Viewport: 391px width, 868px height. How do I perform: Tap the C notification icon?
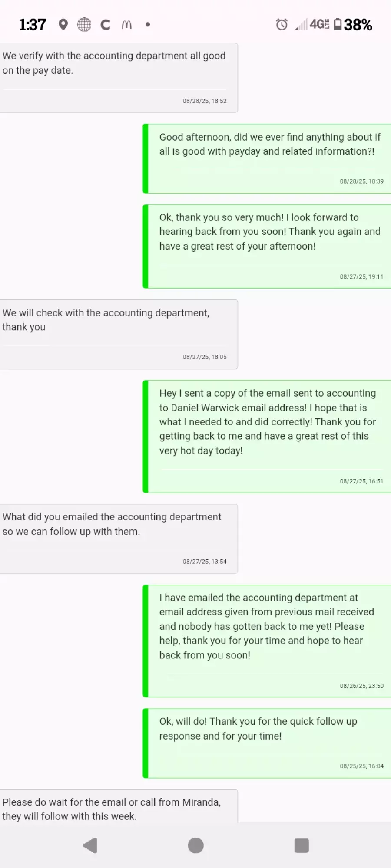pyautogui.click(x=105, y=25)
